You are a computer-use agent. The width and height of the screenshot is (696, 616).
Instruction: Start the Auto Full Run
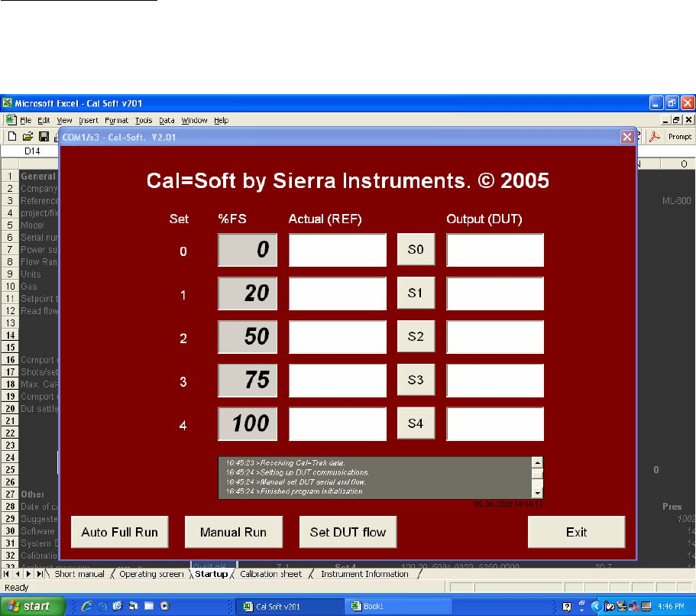click(120, 532)
